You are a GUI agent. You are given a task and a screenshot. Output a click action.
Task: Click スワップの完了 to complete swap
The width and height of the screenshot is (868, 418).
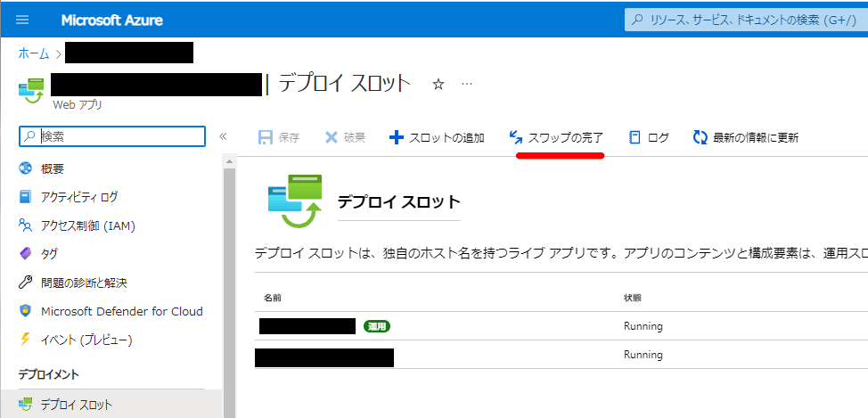[x=556, y=137]
